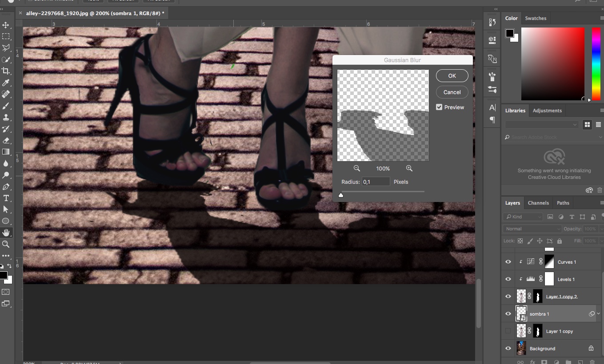This screenshot has height=364, width=604.
Task: Click Cancel in Gaussian Blur dialog
Action: [452, 92]
